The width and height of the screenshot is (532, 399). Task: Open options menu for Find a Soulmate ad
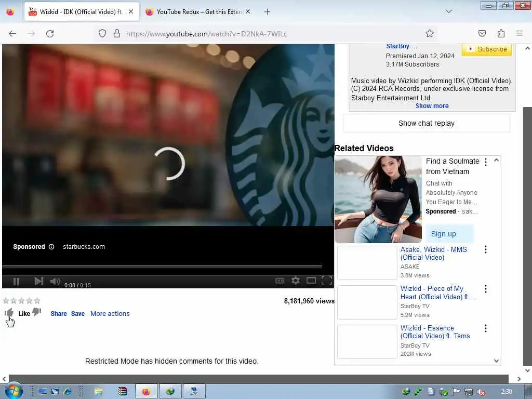[x=486, y=162]
